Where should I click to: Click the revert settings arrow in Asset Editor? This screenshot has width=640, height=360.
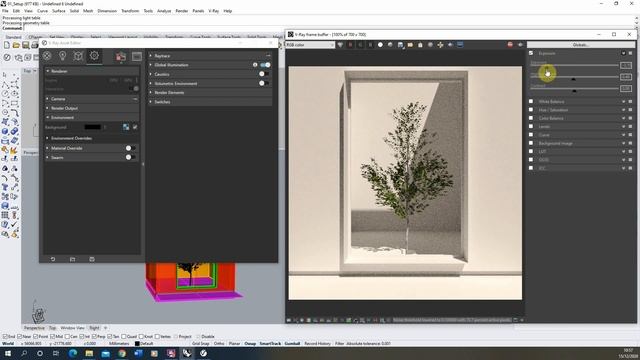53,259
